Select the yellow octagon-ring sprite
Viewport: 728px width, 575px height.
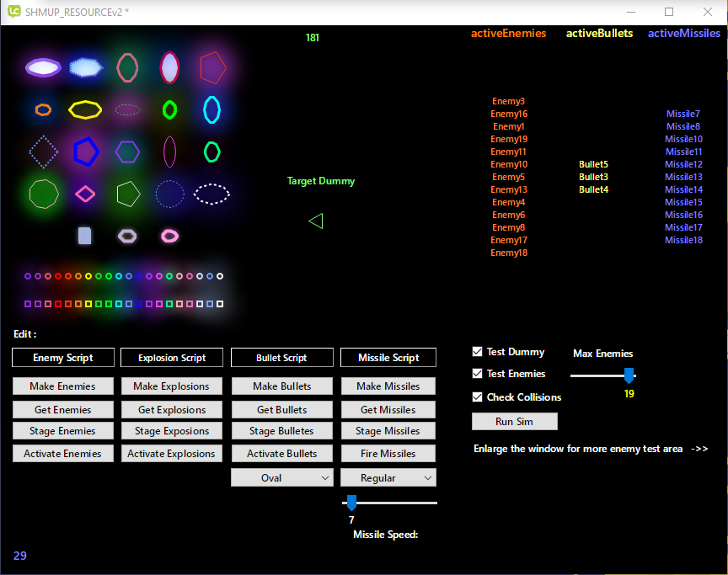pyautogui.click(x=85, y=109)
